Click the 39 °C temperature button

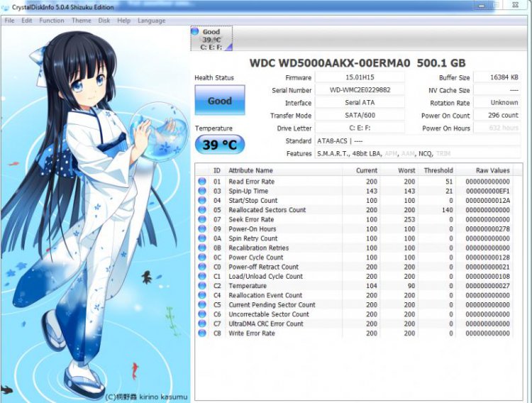(x=219, y=145)
